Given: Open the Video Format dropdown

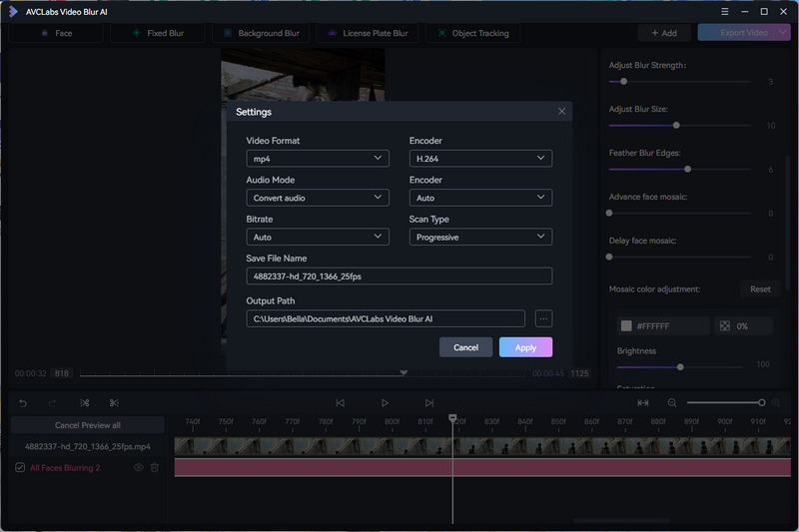Looking at the screenshot, I should point(318,159).
